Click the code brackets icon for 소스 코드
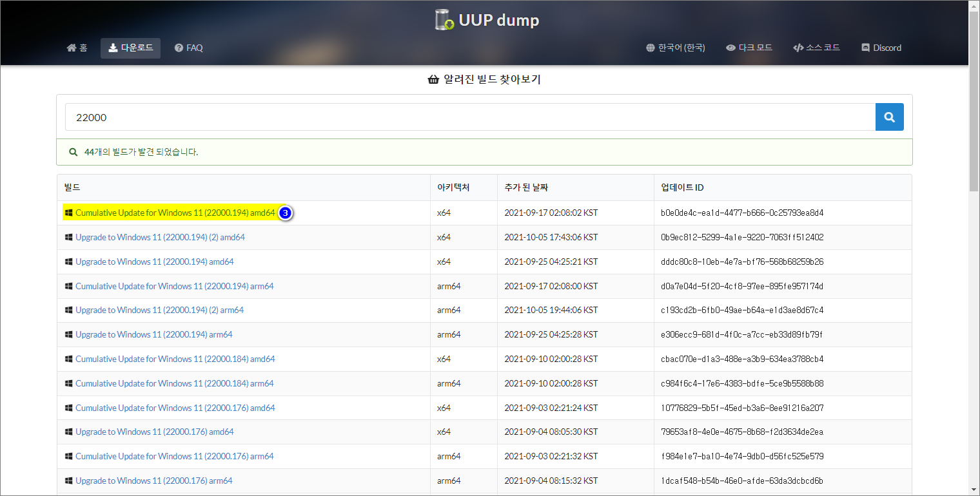The image size is (980, 496). tap(798, 48)
